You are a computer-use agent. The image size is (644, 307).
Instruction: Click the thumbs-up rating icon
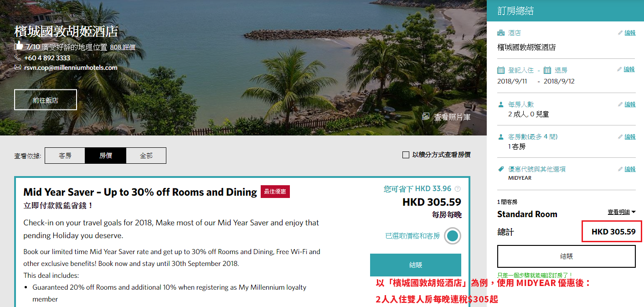[x=18, y=46]
